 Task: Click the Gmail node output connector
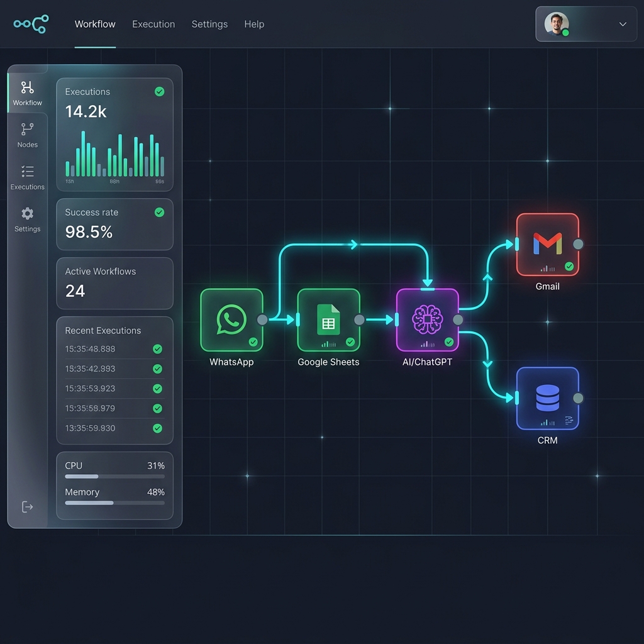579,245
